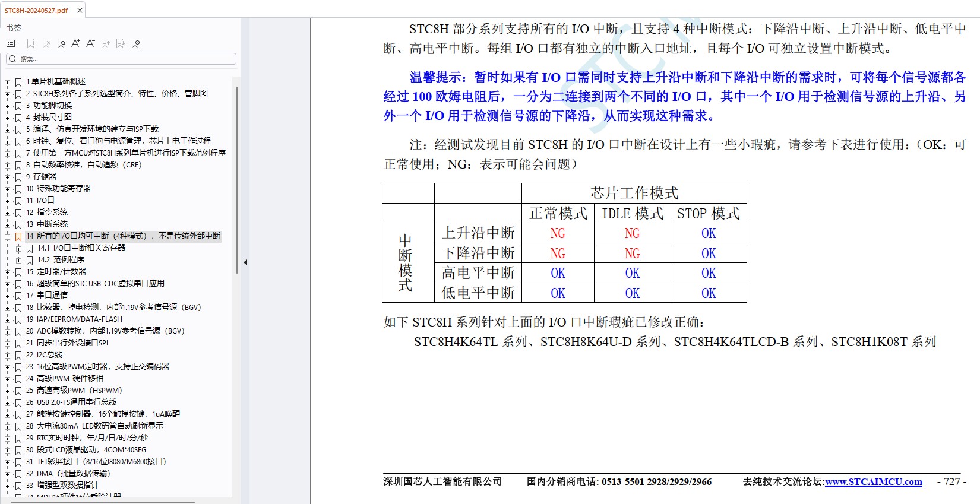This screenshot has width=980, height=504.
Task: Expand '23 16位高级PWM定时器' node
Action: [8, 367]
